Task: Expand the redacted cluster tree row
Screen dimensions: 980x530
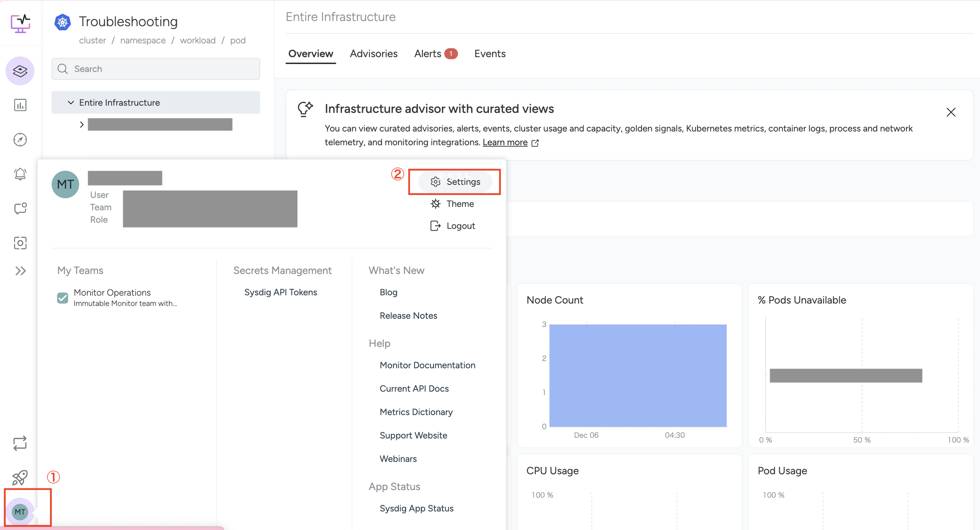Action: (82, 125)
